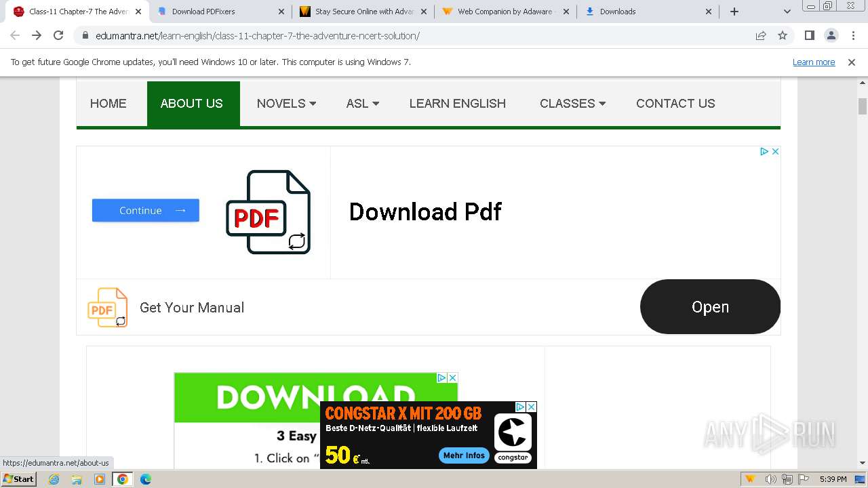
Task: Click the taskbar clock 5:39 PM
Action: (x=833, y=479)
